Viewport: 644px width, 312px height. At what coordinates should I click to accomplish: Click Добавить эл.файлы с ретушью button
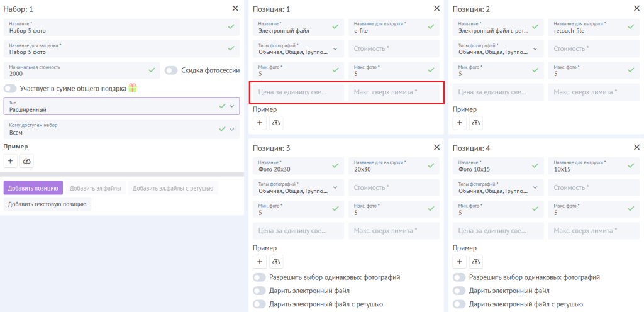172,188
